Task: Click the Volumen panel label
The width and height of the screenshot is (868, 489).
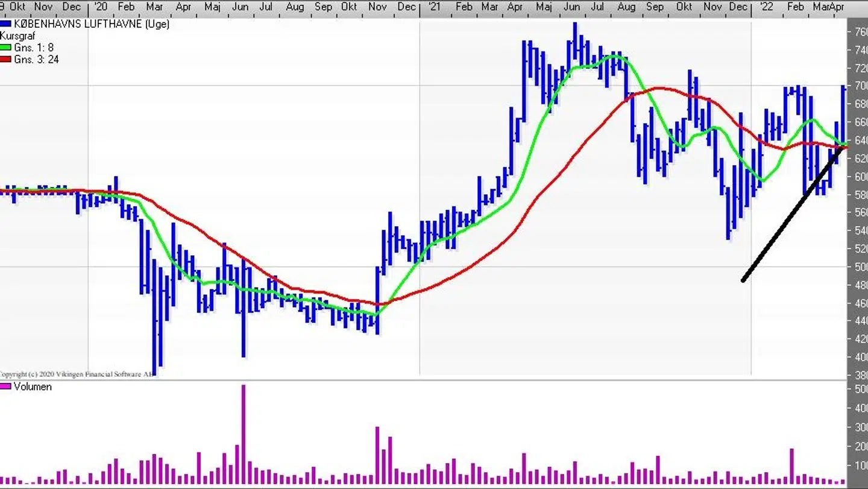Action: (33, 387)
